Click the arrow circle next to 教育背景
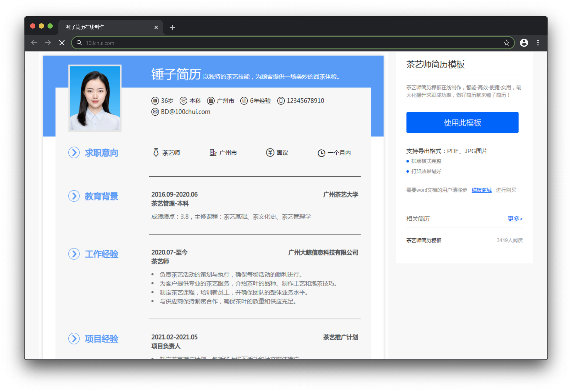 tap(74, 196)
